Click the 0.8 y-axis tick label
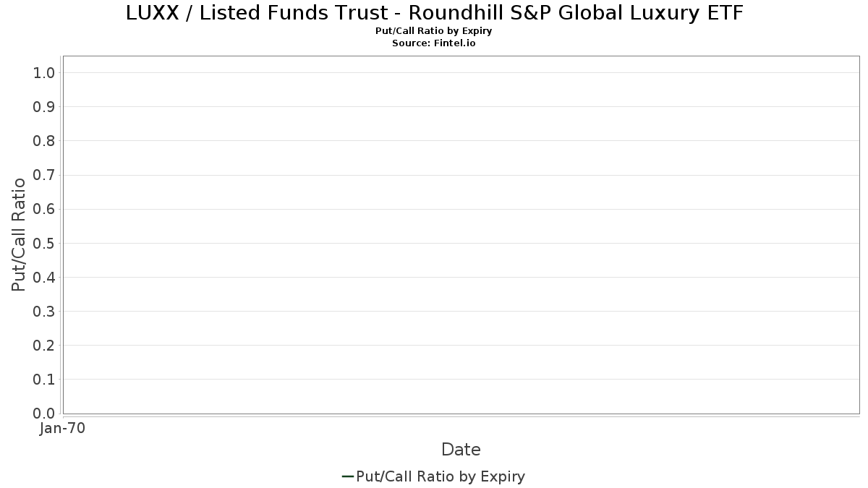 (x=44, y=140)
